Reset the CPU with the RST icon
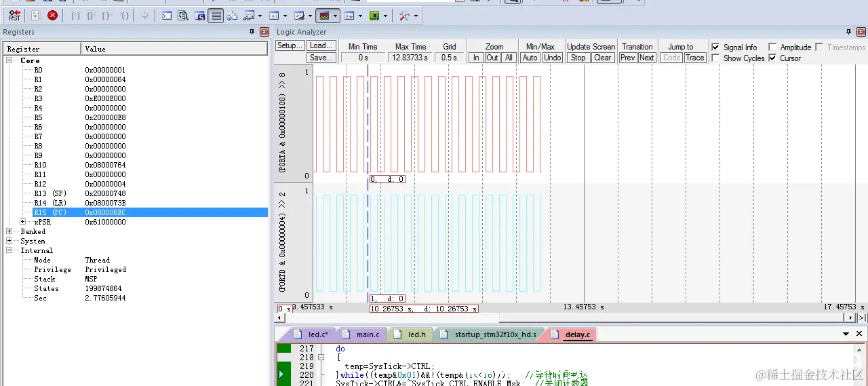The height and width of the screenshot is (386, 868). click(x=15, y=16)
